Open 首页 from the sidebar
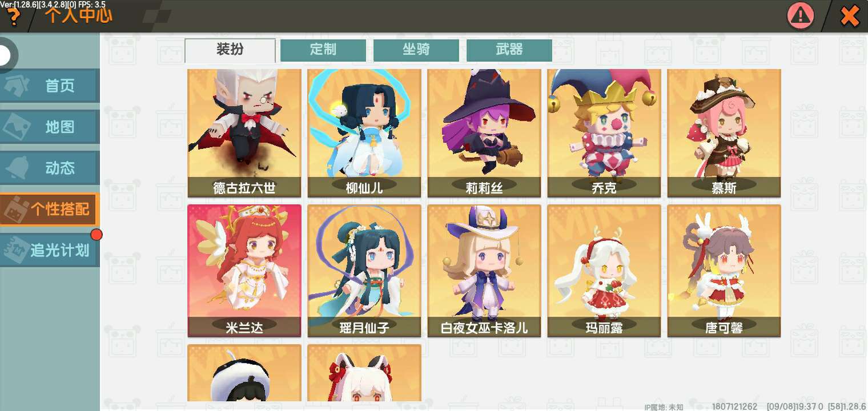This screenshot has width=868, height=411. click(x=50, y=86)
